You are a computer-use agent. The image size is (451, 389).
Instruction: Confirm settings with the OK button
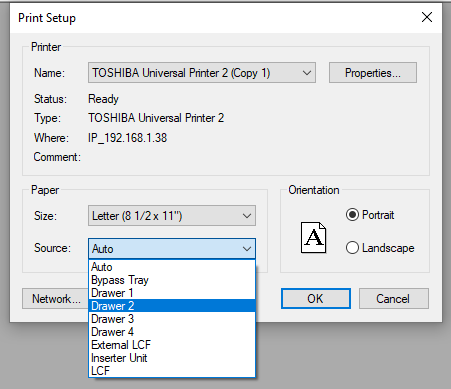316,298
